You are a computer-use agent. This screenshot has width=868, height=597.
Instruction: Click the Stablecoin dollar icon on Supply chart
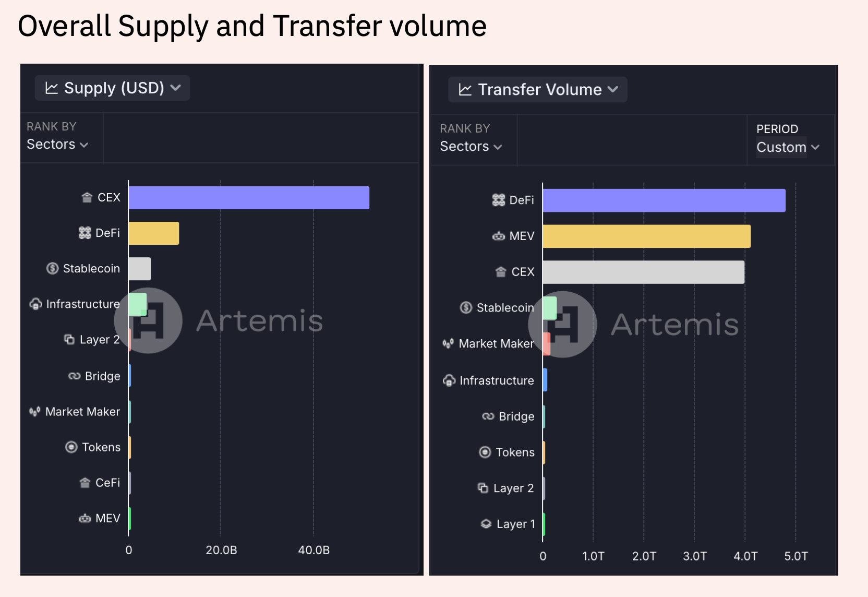point(52,268)
